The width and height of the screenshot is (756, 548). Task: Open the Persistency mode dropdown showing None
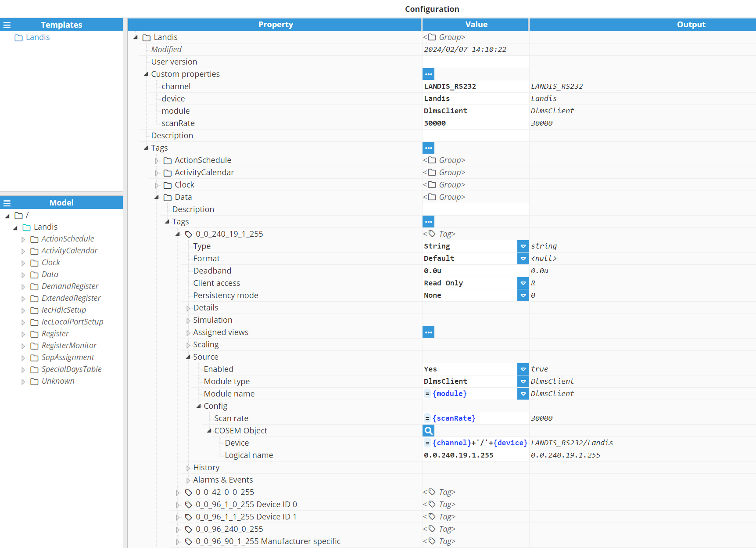tap(523, 296)
